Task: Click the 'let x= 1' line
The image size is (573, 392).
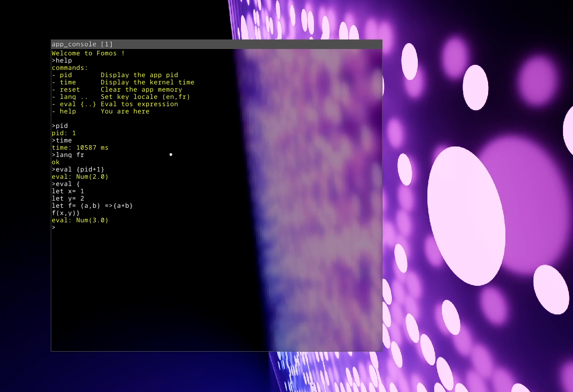Action: [x=68, y=191]
